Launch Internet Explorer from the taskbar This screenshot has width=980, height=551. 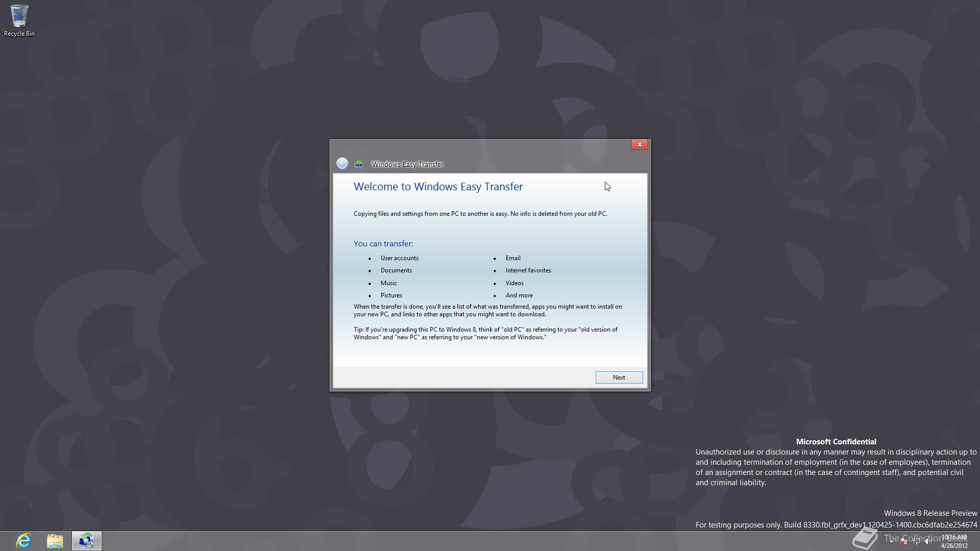23,541
